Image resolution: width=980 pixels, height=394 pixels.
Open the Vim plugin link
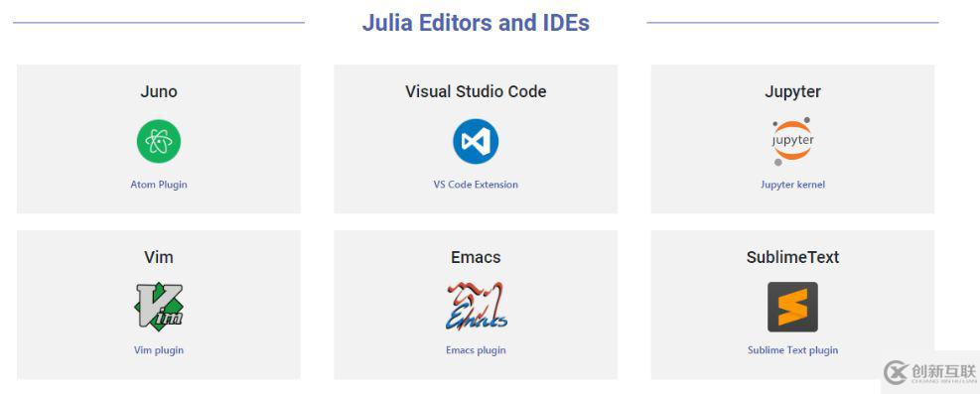coord(159,350)
